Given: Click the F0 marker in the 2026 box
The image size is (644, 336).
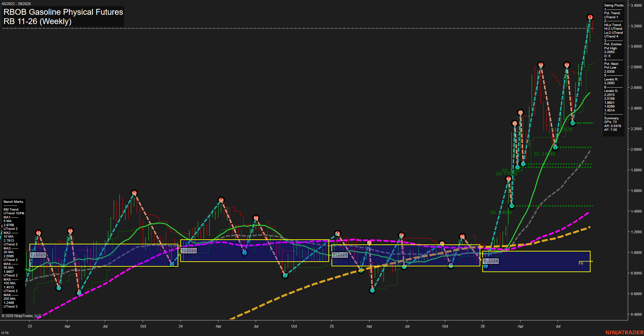Looking at the screenshot, I should (581, 263).
